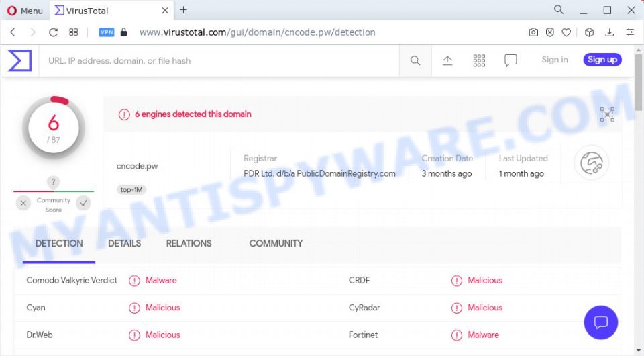
Task: Click the padlock site security icon
Action: click(123, 32)
